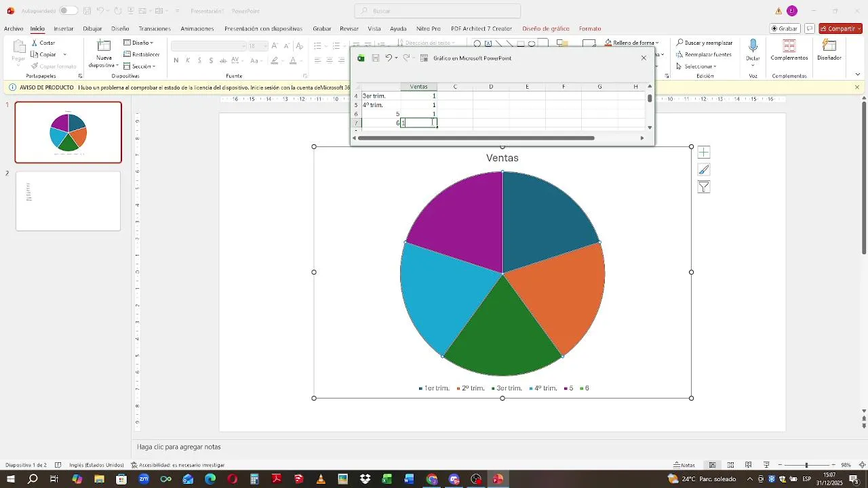Switch to Normal view in status bar
This screenshot has height=488, width=868.
click(x=712, y=465)
